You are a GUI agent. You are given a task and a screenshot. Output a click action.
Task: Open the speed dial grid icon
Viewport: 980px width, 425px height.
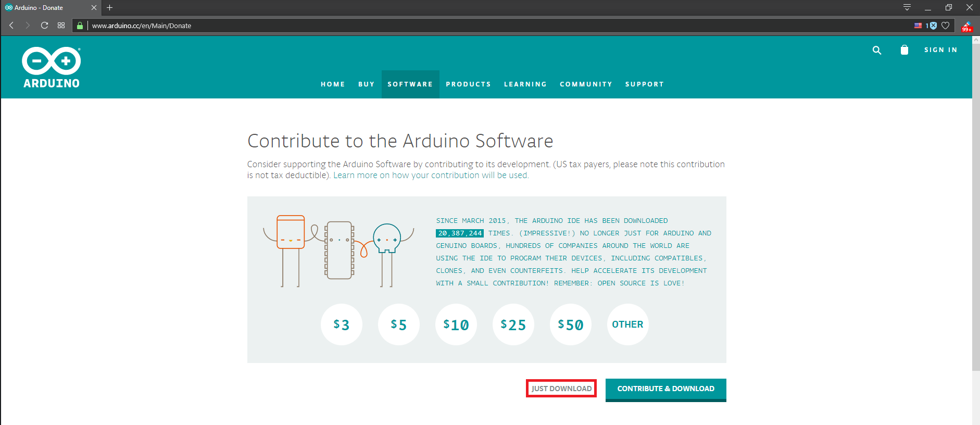pyautogui.click(x=61, y=26)
